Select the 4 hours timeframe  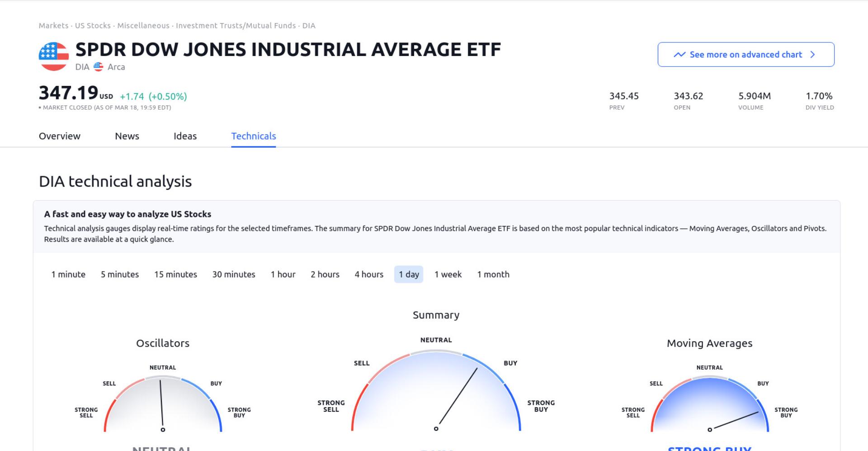point(369,274)
